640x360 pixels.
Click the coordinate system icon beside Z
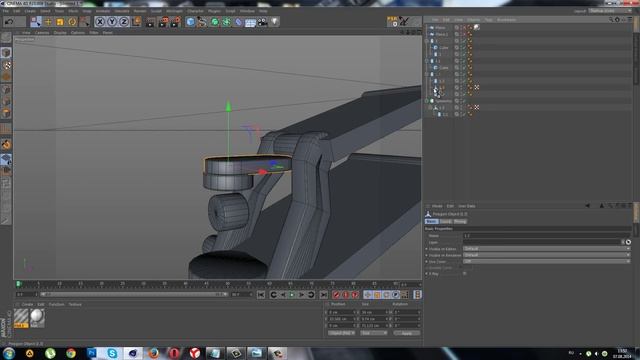point(136,22)
